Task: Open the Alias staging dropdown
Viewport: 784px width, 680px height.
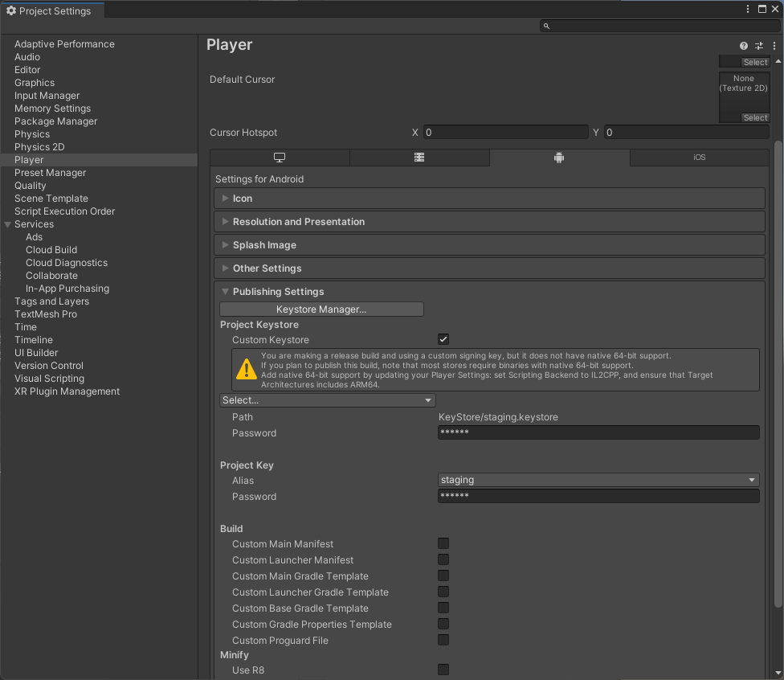Action: point(598,480)
